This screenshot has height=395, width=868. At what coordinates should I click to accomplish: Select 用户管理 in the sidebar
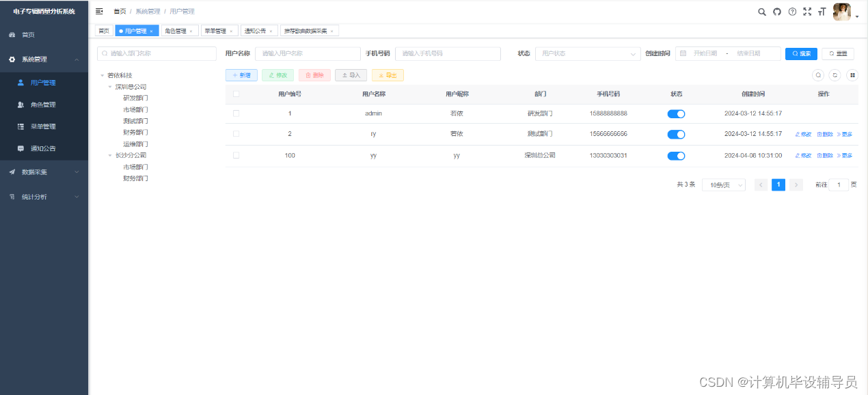(44, 83)
